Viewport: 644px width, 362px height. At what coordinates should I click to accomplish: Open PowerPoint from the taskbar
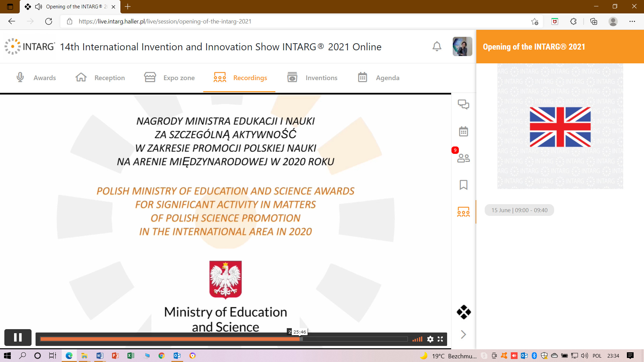click(115, 356)
